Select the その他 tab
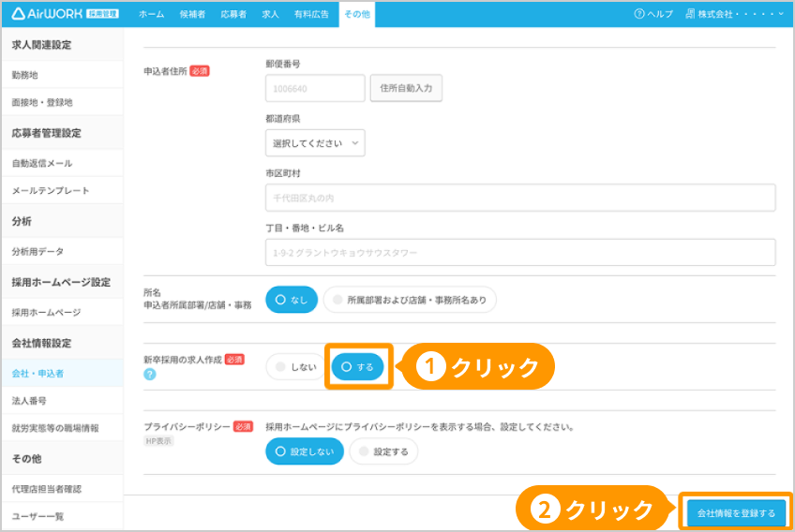This screenshot has width=795, height=532. click(x=357, y=14)
